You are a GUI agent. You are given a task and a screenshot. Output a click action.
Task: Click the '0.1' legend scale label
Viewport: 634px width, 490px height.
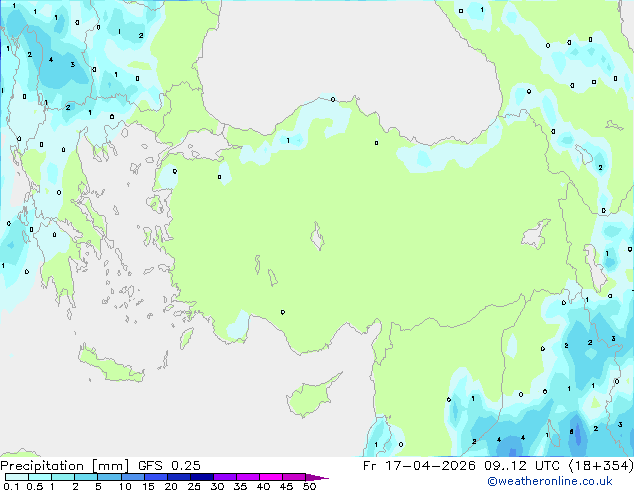[x=11, y=486]
